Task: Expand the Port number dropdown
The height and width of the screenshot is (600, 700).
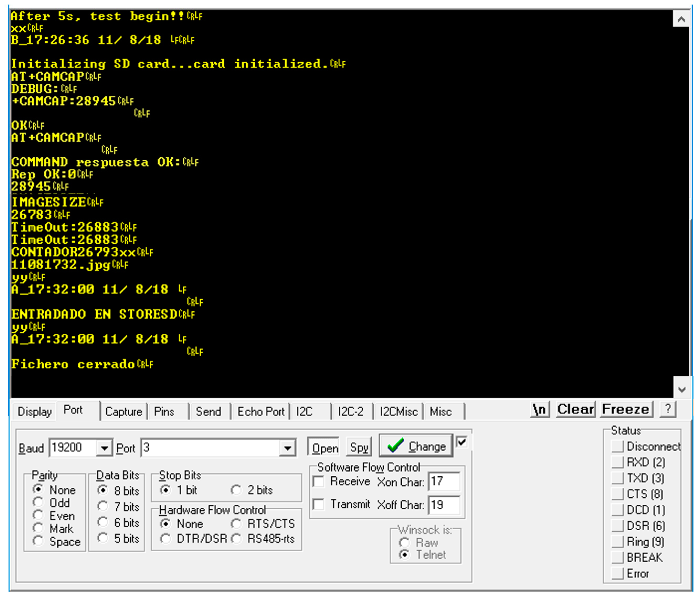Action: 287,448
